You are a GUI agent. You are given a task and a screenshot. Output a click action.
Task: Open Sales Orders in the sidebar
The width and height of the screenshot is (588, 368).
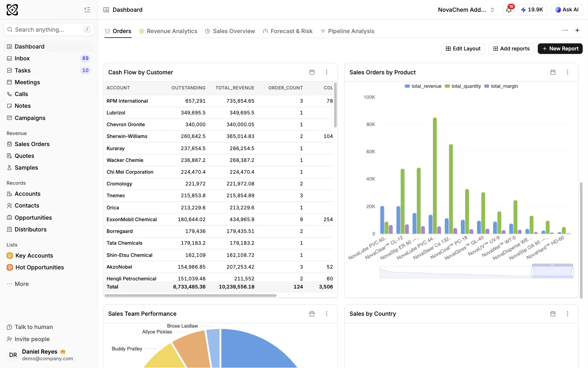(x=49, y=144)
